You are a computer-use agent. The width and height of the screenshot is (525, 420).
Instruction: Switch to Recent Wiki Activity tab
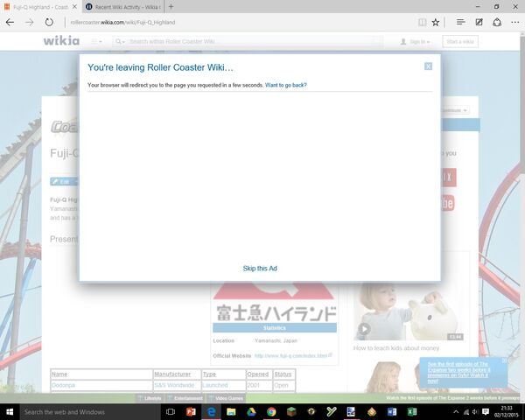(x=122, y=7)
